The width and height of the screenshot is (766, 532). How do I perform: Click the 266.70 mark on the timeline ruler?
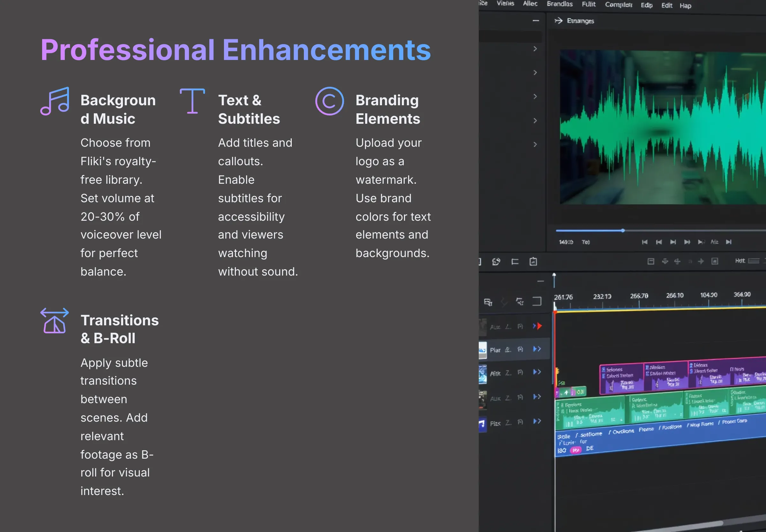[x=639, y=296]
